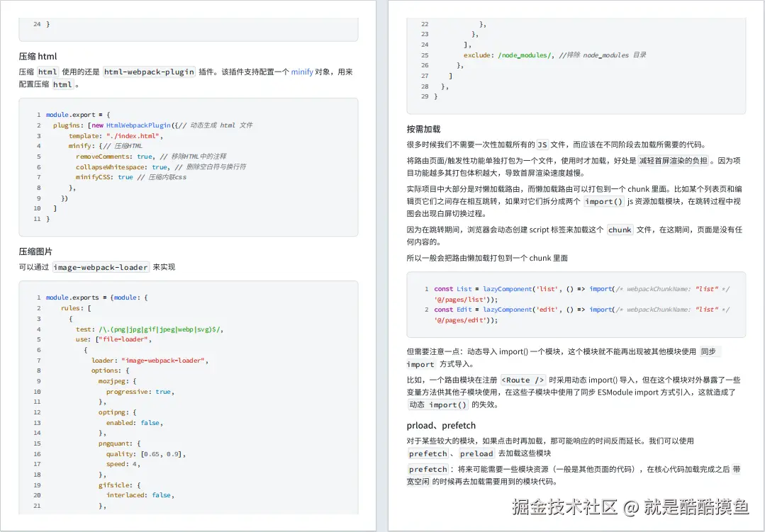This screenshot has width=765, height=532.
Task: Click the "image-webpack-loader" inline code tag
Action: point(100,267)
